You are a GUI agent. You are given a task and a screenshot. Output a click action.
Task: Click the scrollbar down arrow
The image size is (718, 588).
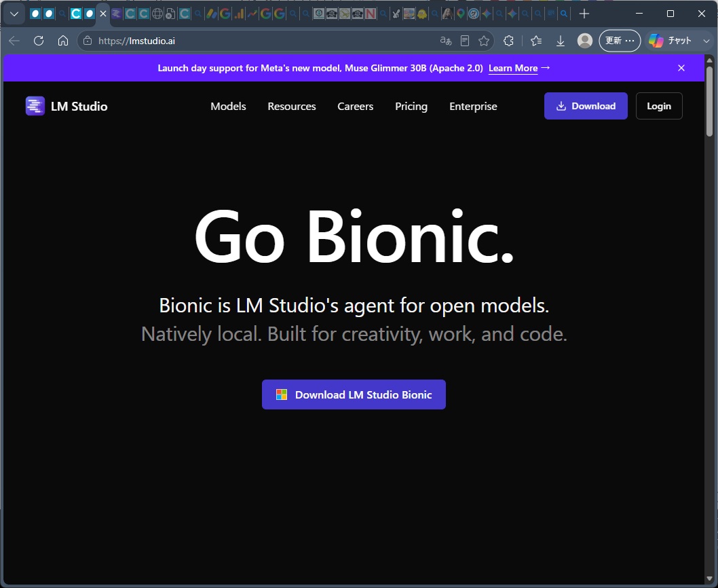click(709, 578)
